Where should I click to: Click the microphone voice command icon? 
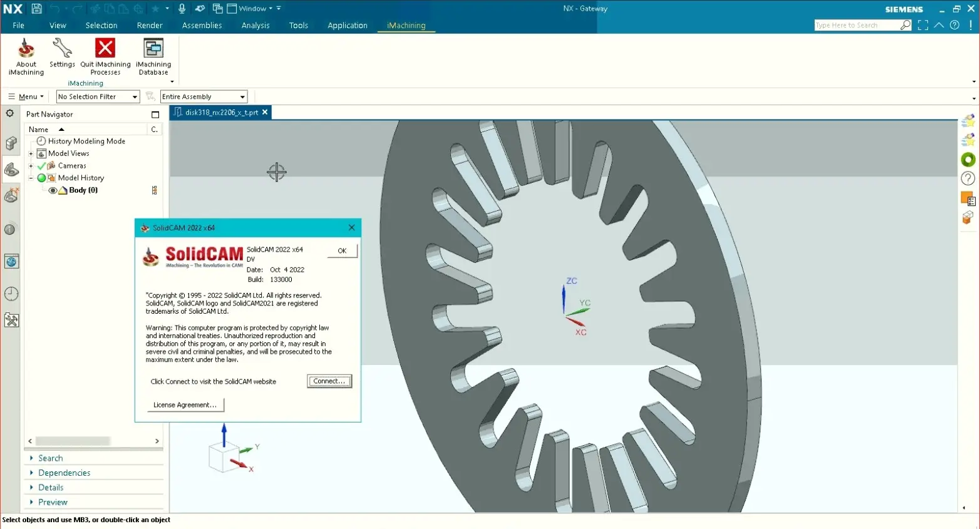click(x=182, y=9)
